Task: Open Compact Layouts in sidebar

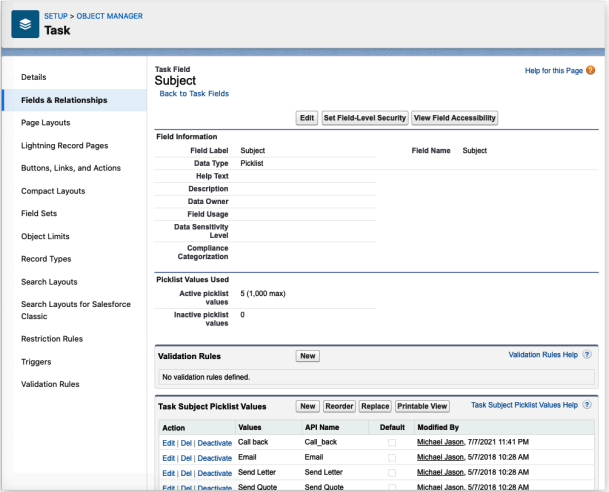Action: point(53,191)
